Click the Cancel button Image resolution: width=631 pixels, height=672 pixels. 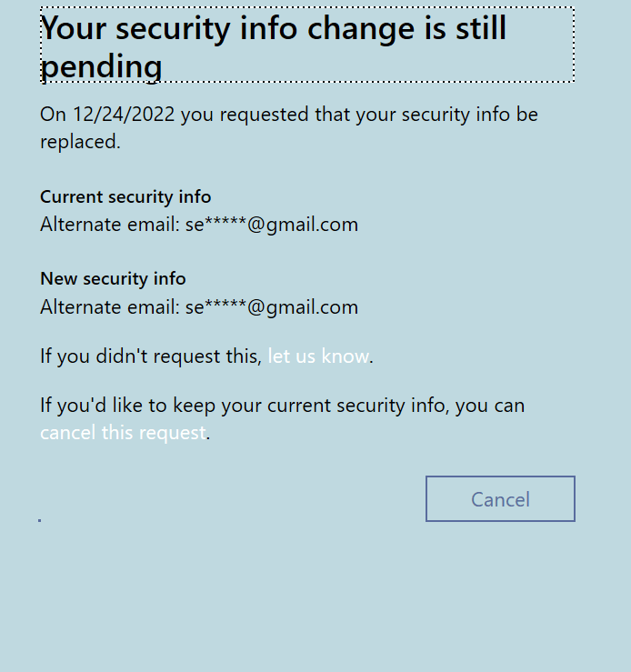tap(500, 498)
